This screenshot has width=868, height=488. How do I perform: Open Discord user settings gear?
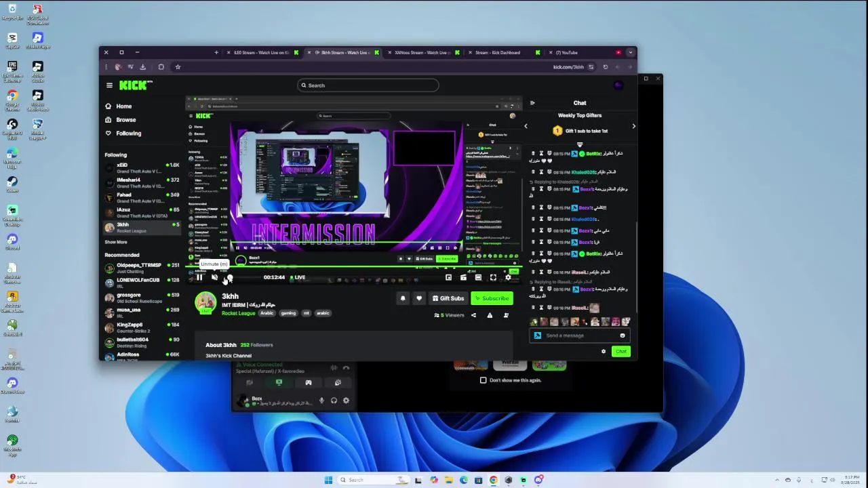pos(346,401)
